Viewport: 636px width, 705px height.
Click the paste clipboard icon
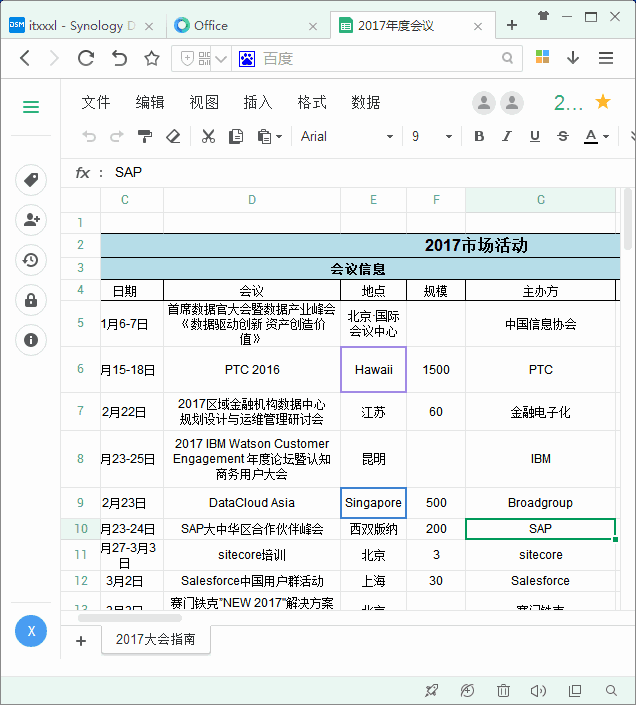(x=264, y=136)
